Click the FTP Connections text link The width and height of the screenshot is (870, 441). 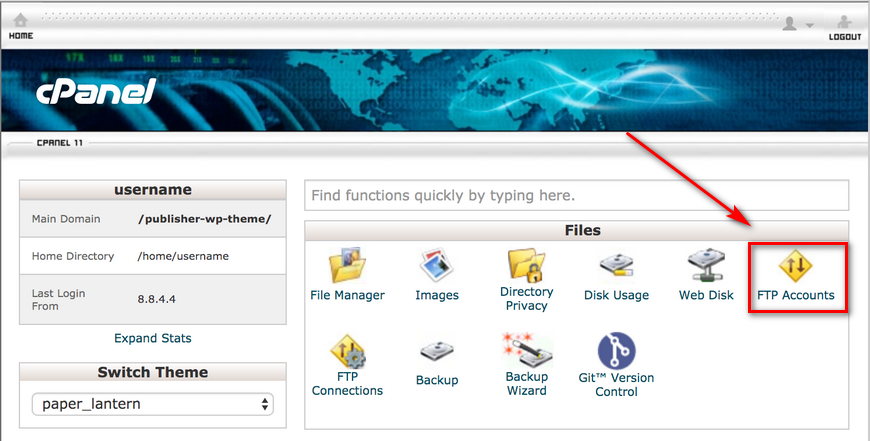[x=347, y=383]
